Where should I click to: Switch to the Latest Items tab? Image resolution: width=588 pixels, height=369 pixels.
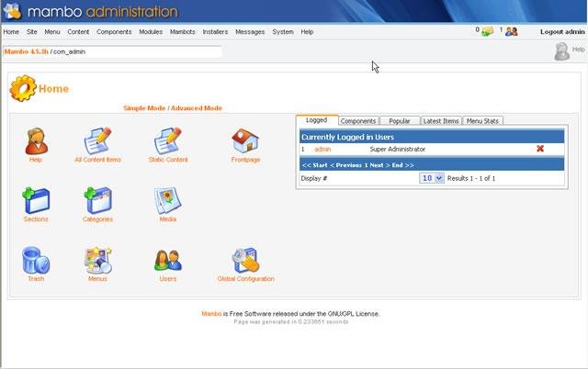441,121
